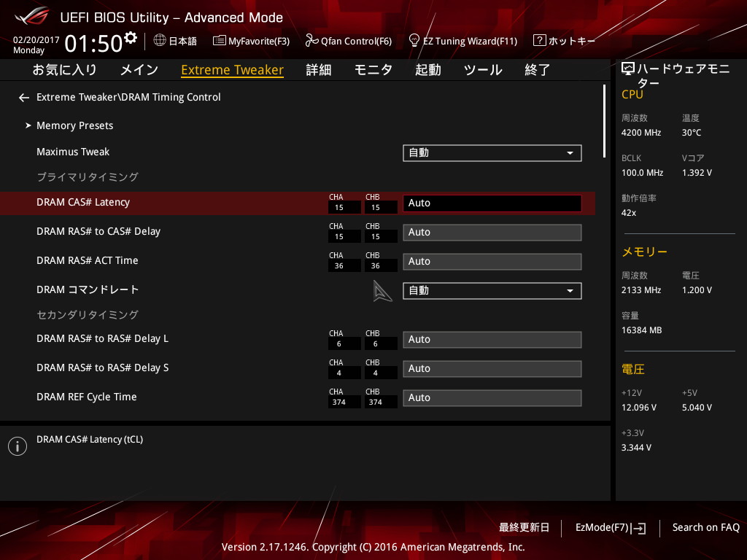Switch to お気に入り tab
747x560 pixels.
(x=64, y=70)
